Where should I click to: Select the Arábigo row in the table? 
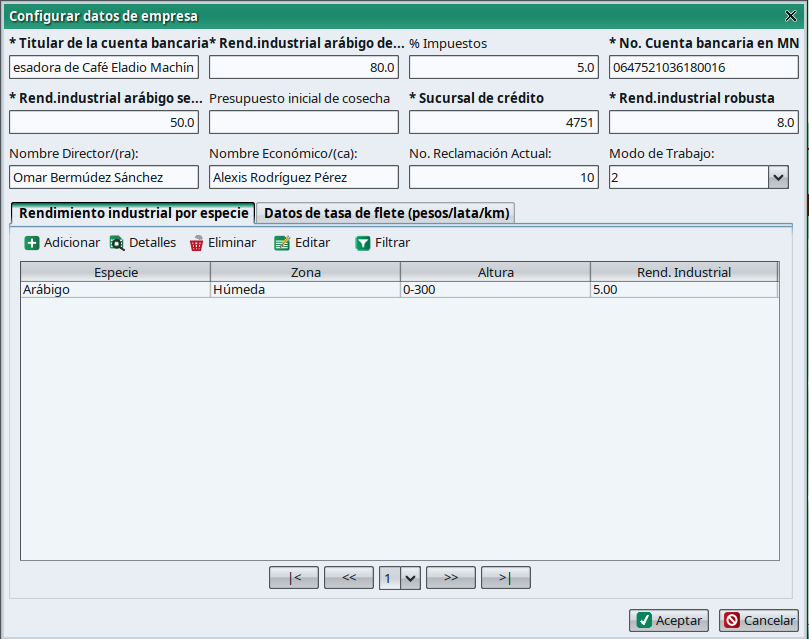pyautogui.click(x=115, y=290)
